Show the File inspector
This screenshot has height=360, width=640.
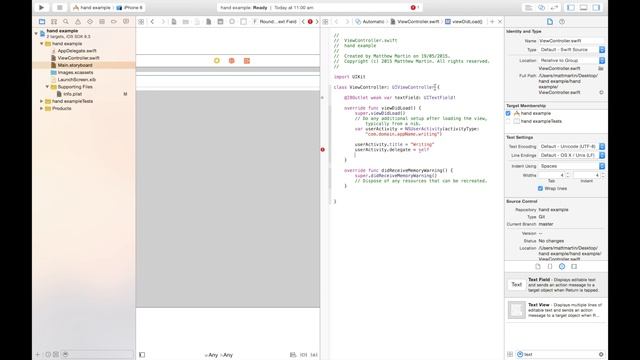click(x=550, y=22)
